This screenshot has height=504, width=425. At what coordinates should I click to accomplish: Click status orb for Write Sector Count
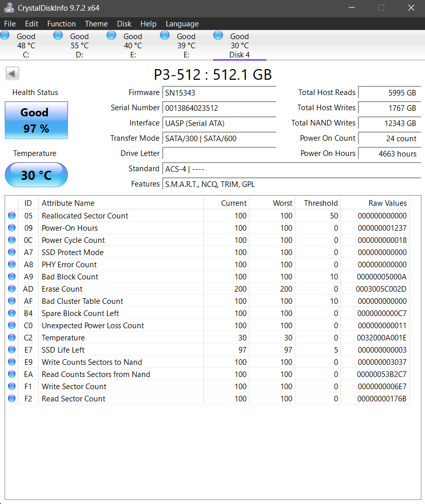tap(12, 386)
